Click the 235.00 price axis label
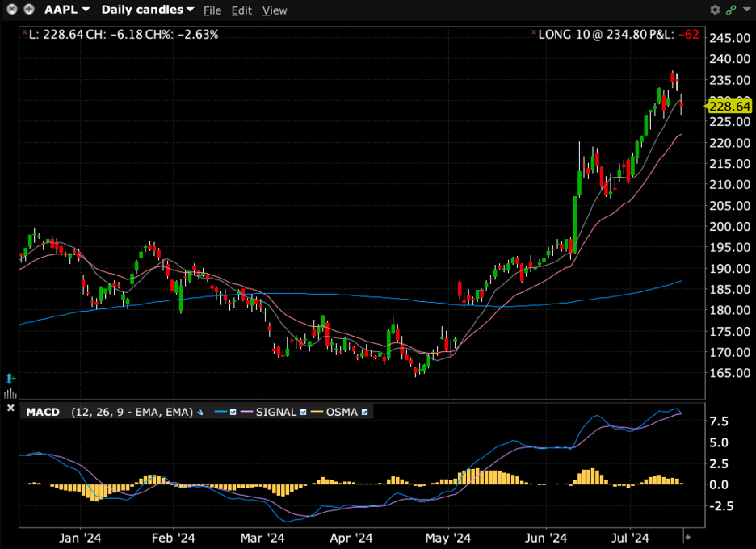The width and height of the screenshot is (756, 549). (730, 80)
